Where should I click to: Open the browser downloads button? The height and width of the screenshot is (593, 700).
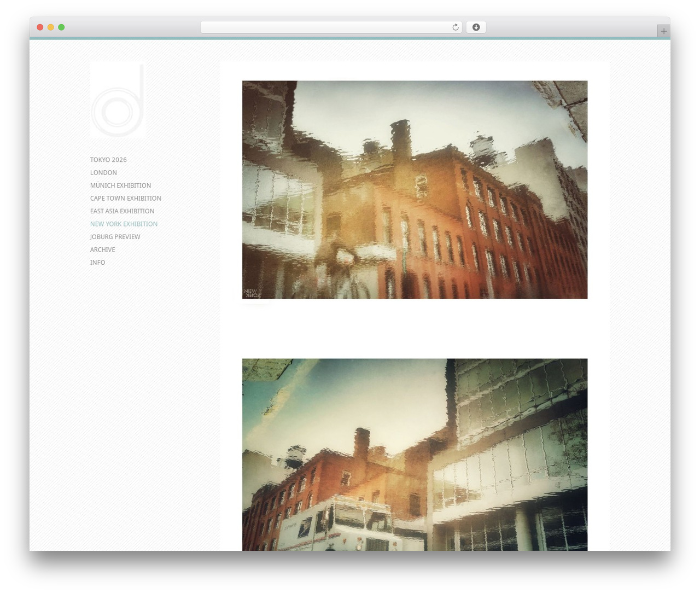pos(476,27)
